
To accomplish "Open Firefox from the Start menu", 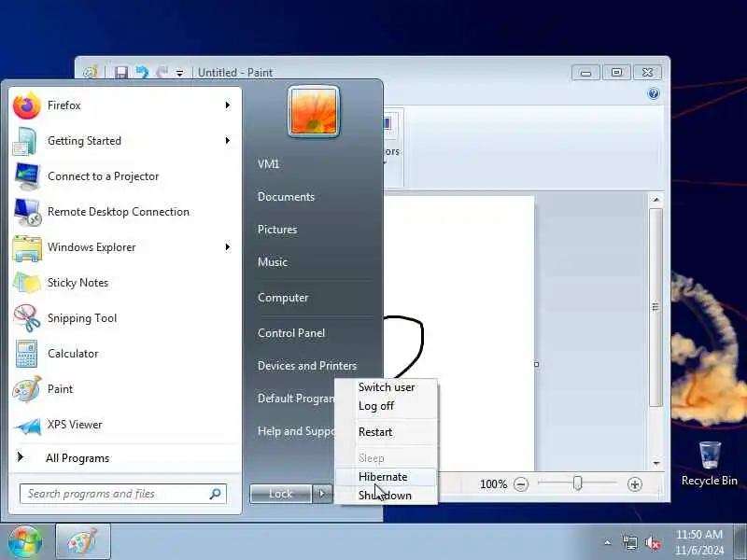I will (125, 105).
